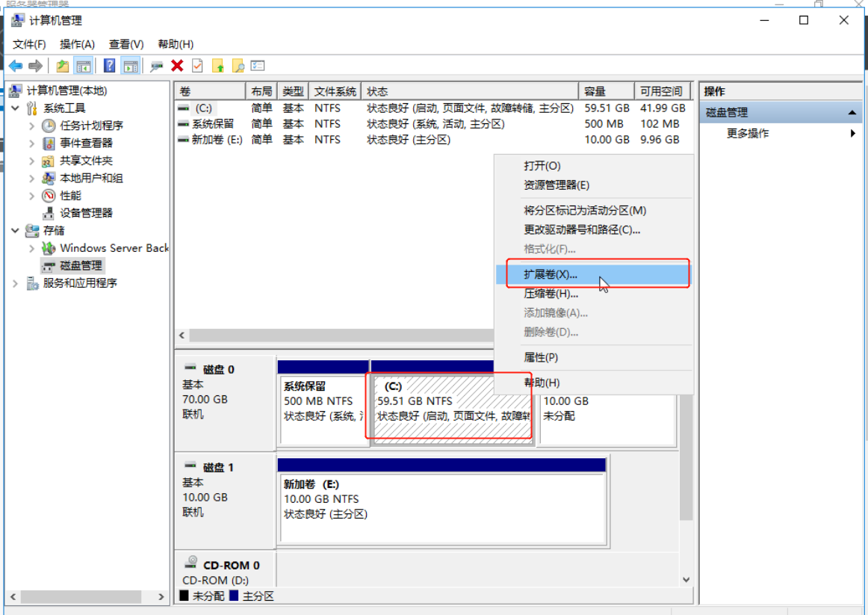Click scroll-down arrow of disk pane scrollbar

tap(686, 580)
